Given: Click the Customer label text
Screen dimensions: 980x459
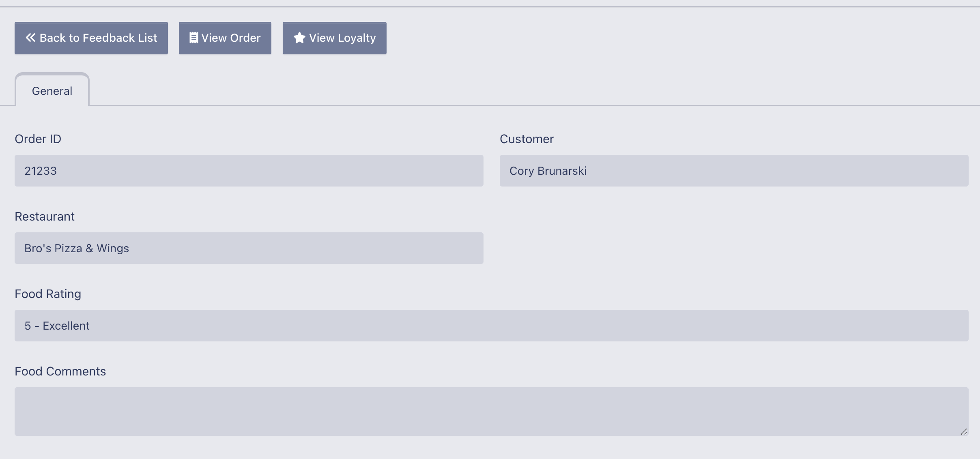Looking at the screenshot, I should point(527,139).
